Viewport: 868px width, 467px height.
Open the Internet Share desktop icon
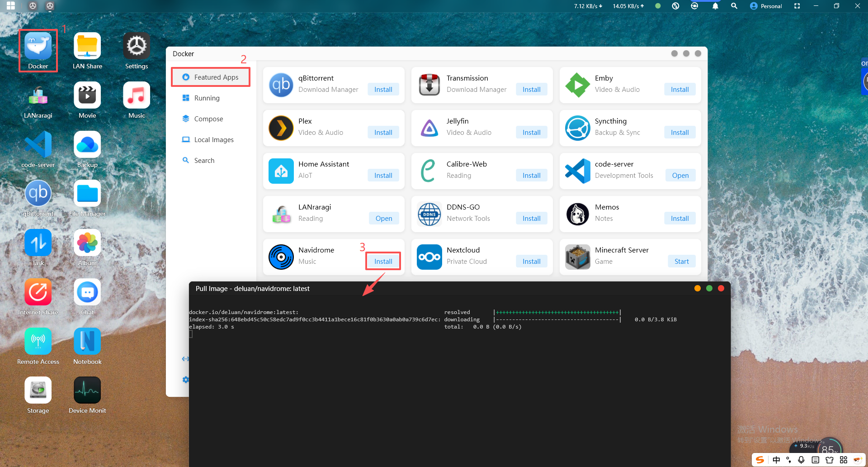coord(38,292)
